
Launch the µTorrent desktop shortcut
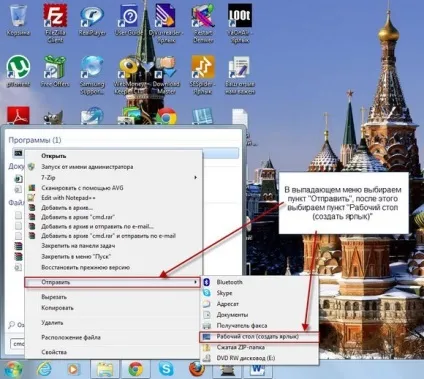point(18,71)
